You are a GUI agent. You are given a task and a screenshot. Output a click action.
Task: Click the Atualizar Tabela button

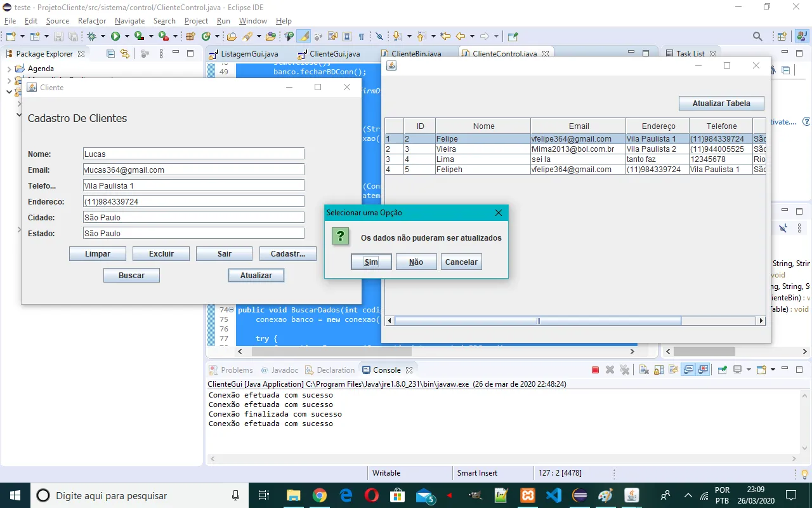721,103
